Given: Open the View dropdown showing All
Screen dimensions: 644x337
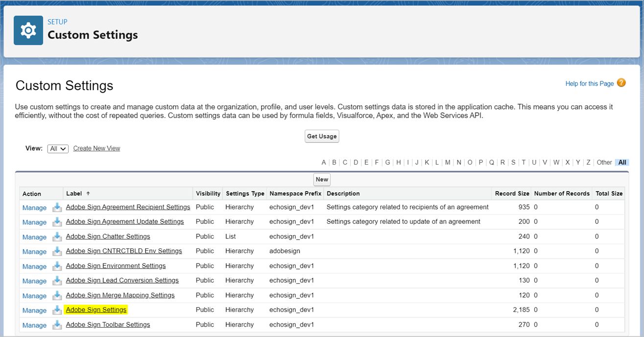Looking at the screenshot, I should tap(58, 148).
